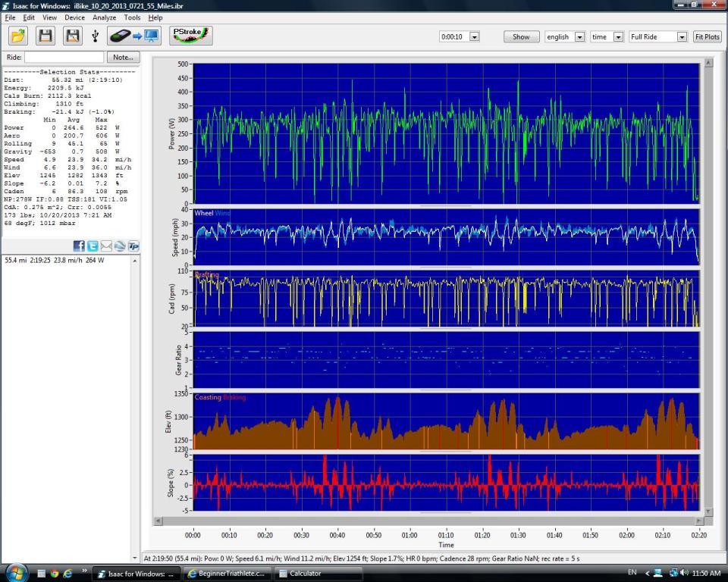Open the english units dropdown
This screenshot has width=728, height=582.
(x=579, y=36)
